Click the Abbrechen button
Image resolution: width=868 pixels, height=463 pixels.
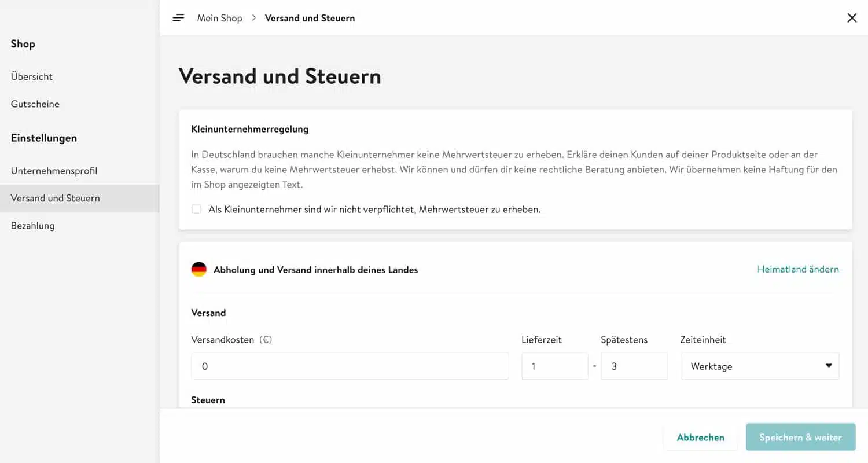(701, 438)
